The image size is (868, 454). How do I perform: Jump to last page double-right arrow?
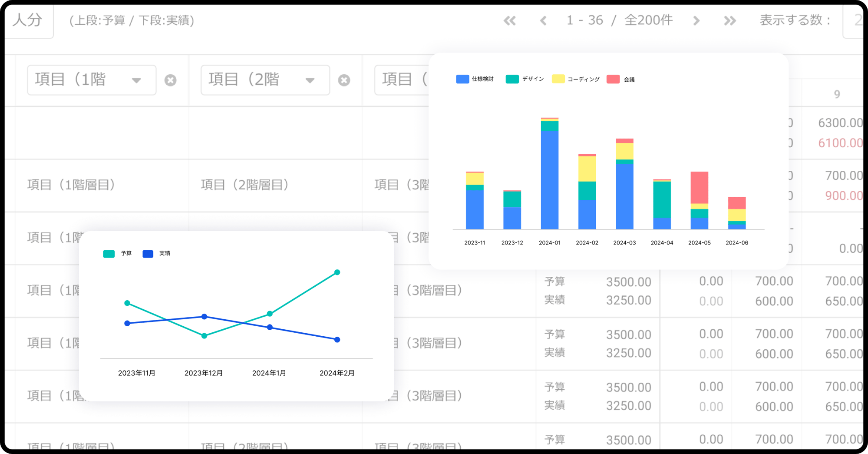pyautogui.click(x=730, y=20)
